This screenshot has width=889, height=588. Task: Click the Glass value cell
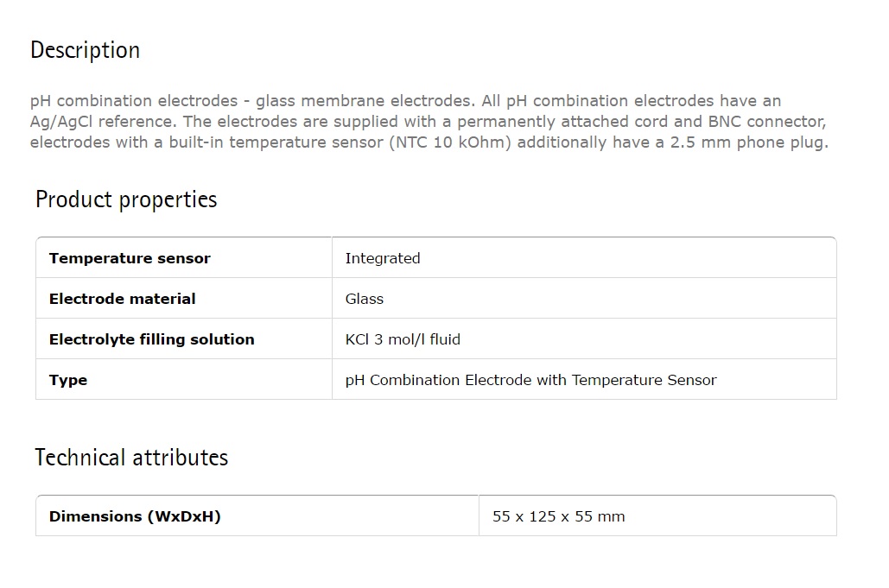coord(584,299)
